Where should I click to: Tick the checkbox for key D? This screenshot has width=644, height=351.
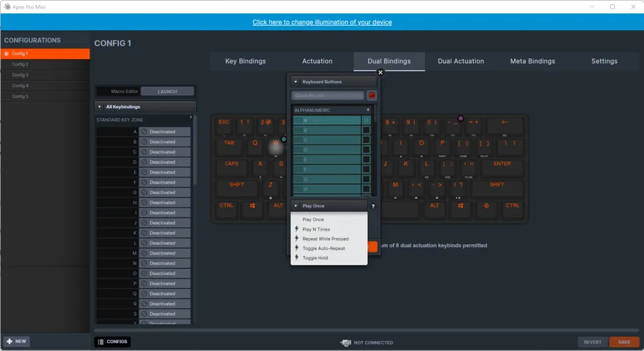366,150
